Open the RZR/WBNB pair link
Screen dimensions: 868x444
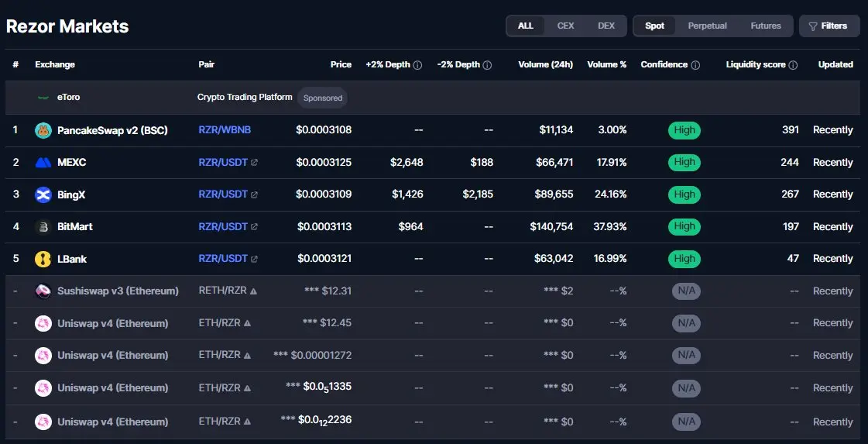point(225,130)
